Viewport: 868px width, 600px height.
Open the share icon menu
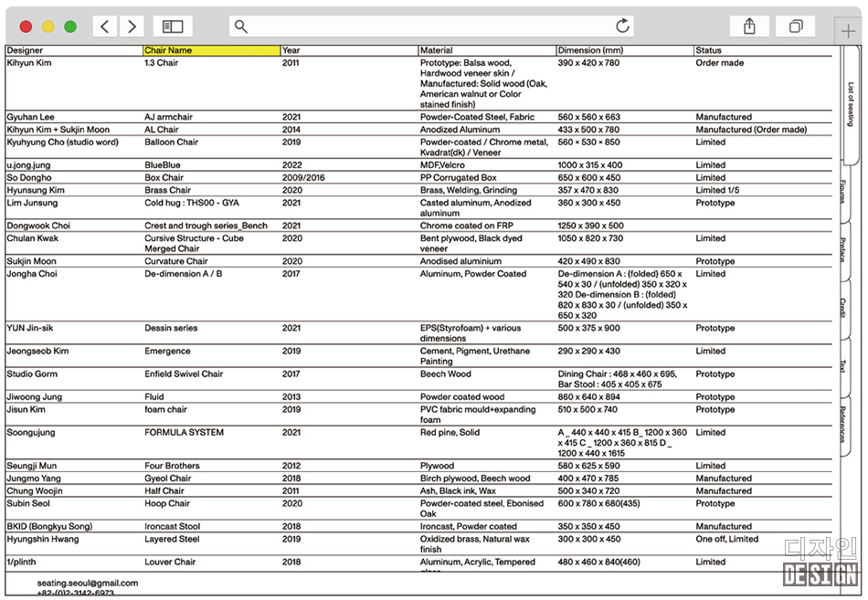coord(749,26)
